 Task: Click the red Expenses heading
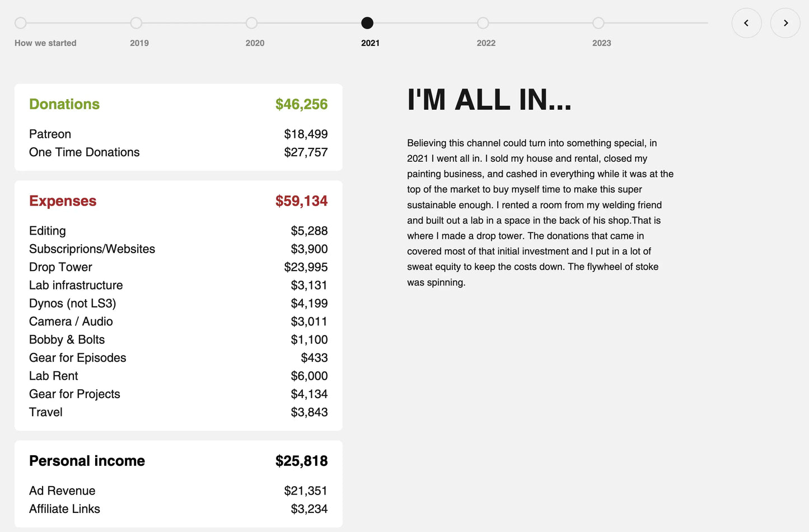[63, 201]
